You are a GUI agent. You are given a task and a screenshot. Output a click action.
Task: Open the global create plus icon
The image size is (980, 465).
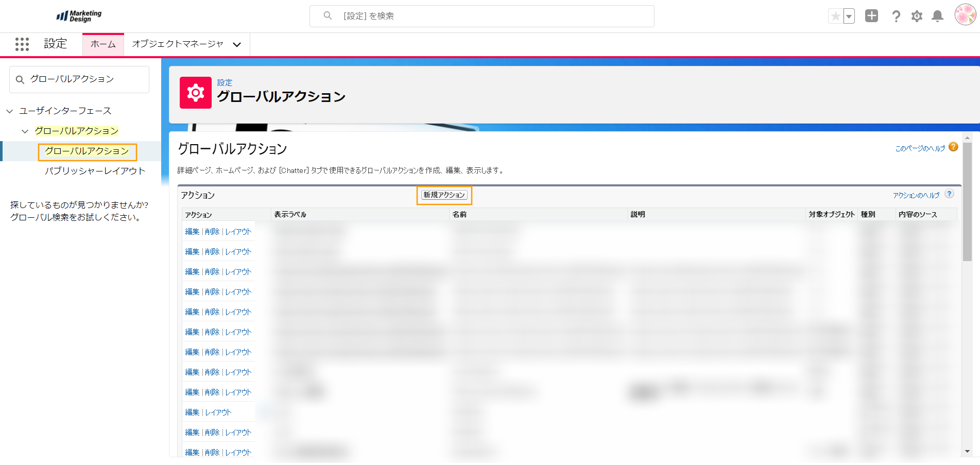click(871, 16)
